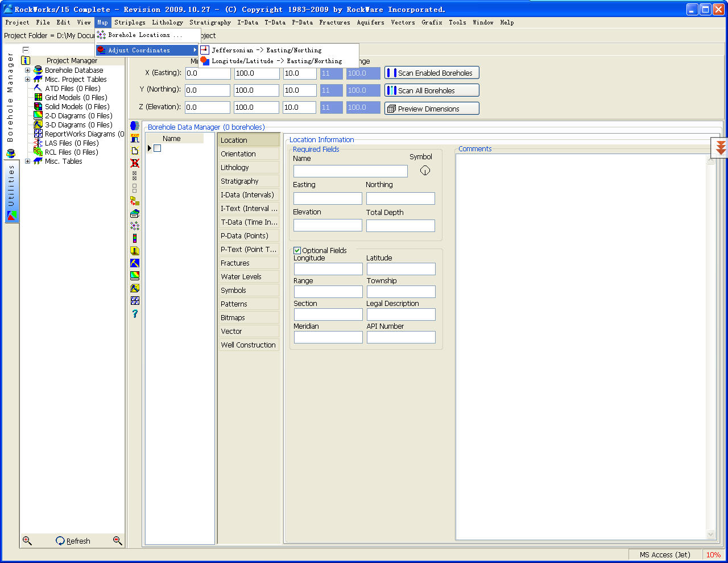Tick the checkbox in the borehole Name list row
The width and height of the screenshot is (728, 563).
158,148
